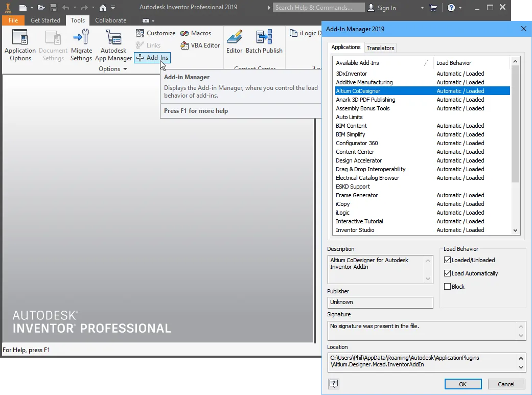This screenshot has width=532, height=395.
Task: Cancel the Add-In Manager dialog
Action: (506, 384)
